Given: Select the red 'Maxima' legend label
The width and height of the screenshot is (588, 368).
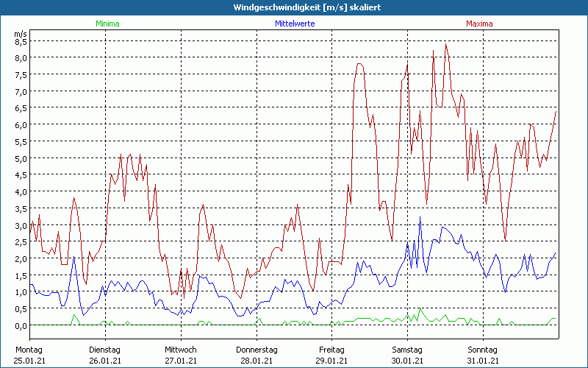Looking at the screenshot, I should coord(480,24).
